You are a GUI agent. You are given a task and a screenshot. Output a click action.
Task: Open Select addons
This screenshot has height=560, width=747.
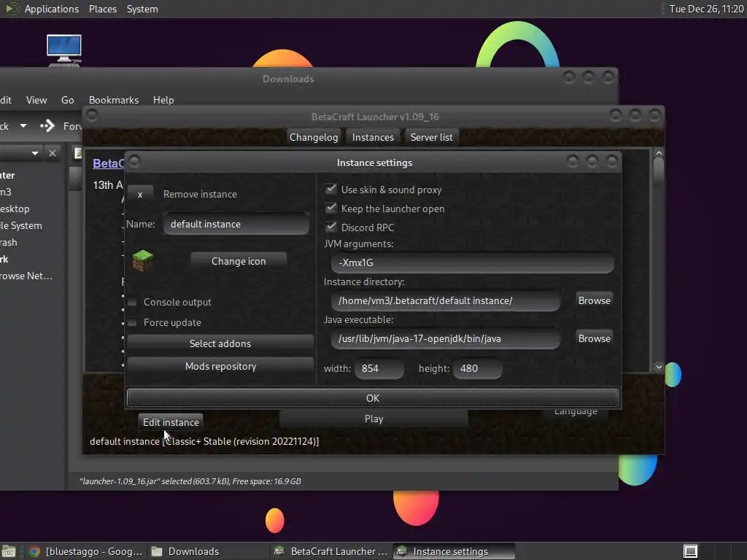[x=220, y=343]
